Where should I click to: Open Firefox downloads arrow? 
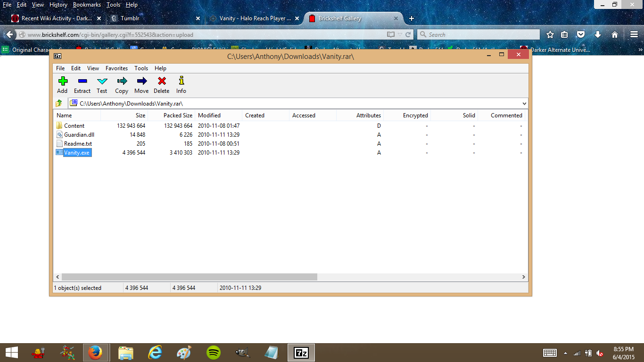[598, 34]
